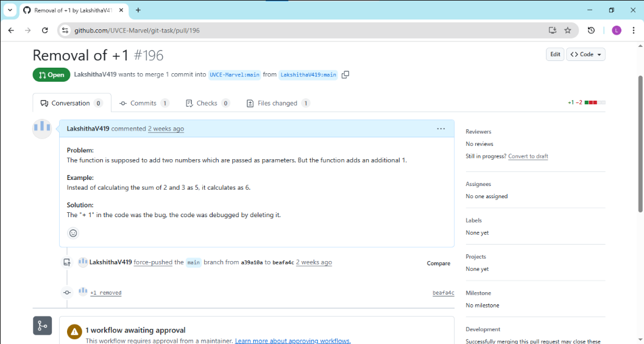Open LakshithaV419 link in force-push event
644x344 pixels.
110,262
